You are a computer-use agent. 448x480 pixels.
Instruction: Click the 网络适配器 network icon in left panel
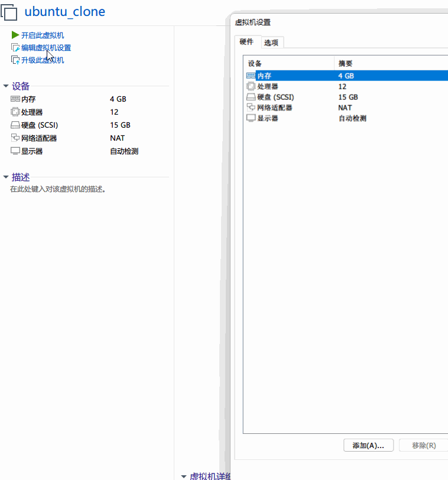[x=15, y=138]
